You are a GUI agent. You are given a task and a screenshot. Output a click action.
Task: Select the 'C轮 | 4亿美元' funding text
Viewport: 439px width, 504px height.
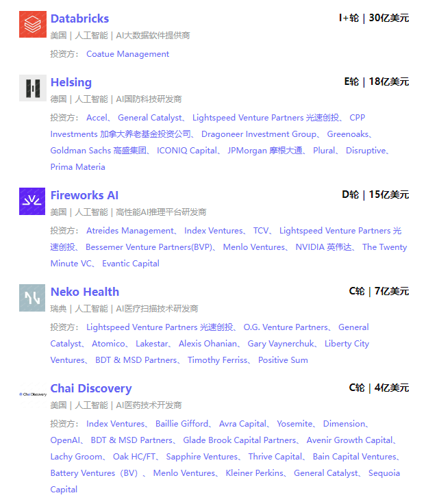click(x=379, y=388)
